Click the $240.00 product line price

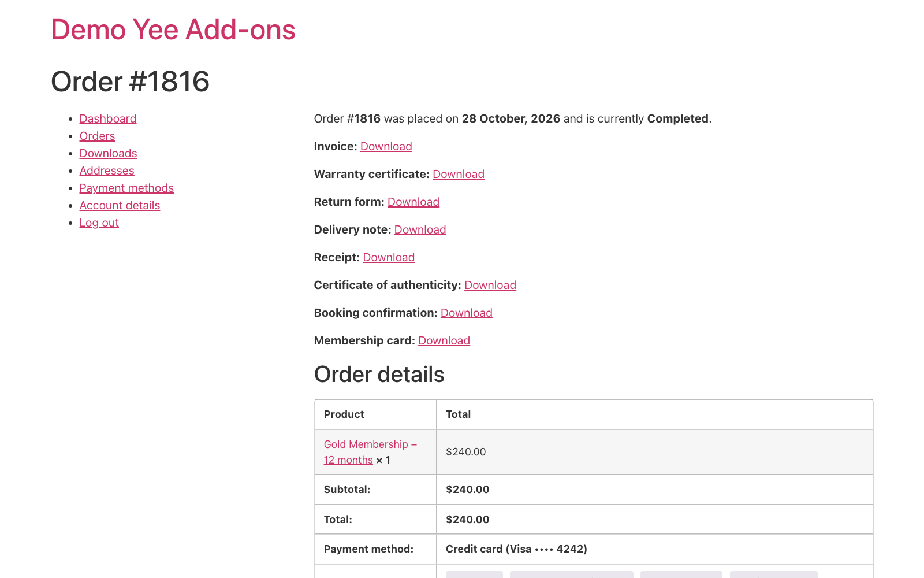coord(466,452)
